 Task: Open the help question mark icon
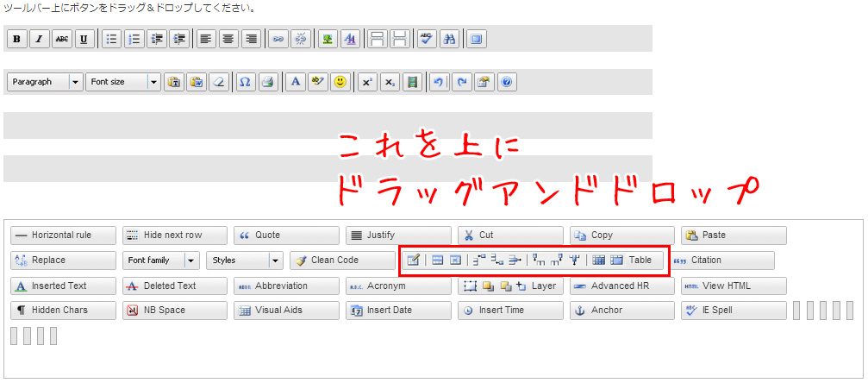pos(507,82)
